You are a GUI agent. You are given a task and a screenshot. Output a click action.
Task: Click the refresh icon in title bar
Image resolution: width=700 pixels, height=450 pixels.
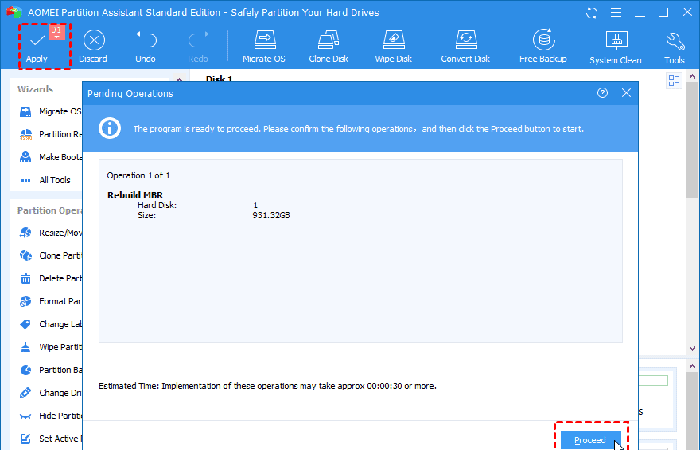592,13
